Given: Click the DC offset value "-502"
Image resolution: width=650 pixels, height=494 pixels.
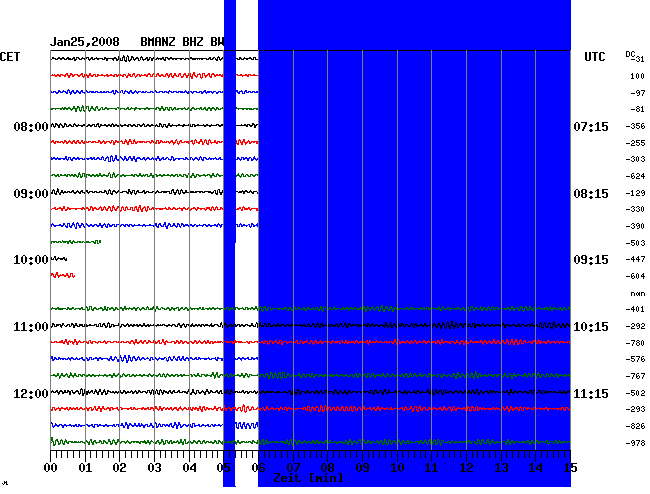Looking at the screenshot, I should tap(635, 393).
